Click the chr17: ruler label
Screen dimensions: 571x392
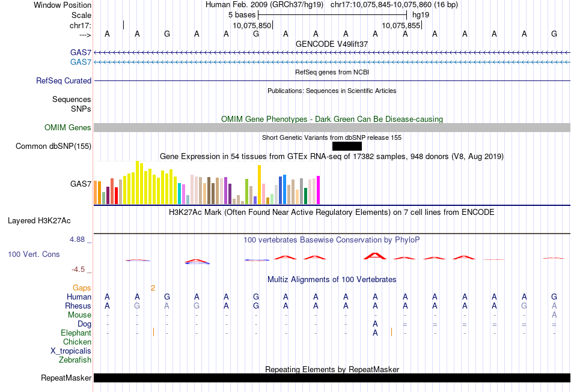coord(81,25)
